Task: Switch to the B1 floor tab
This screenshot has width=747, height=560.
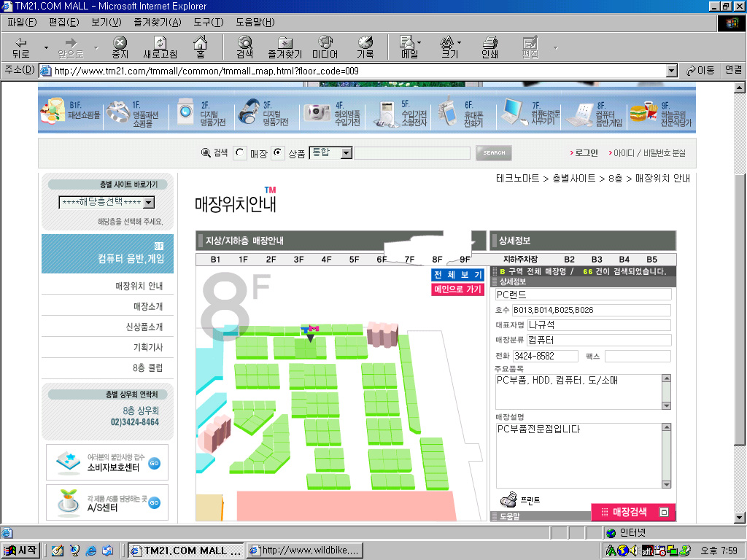Action: tap(215, 260)
